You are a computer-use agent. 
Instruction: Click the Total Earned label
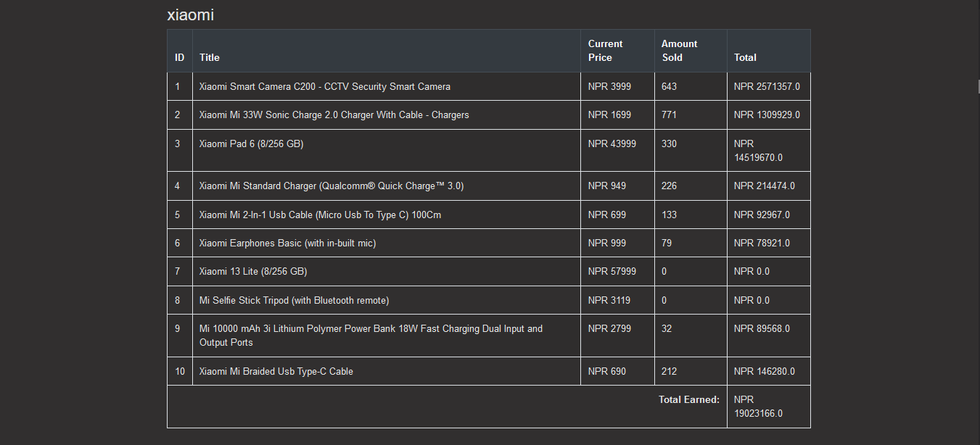689,399
